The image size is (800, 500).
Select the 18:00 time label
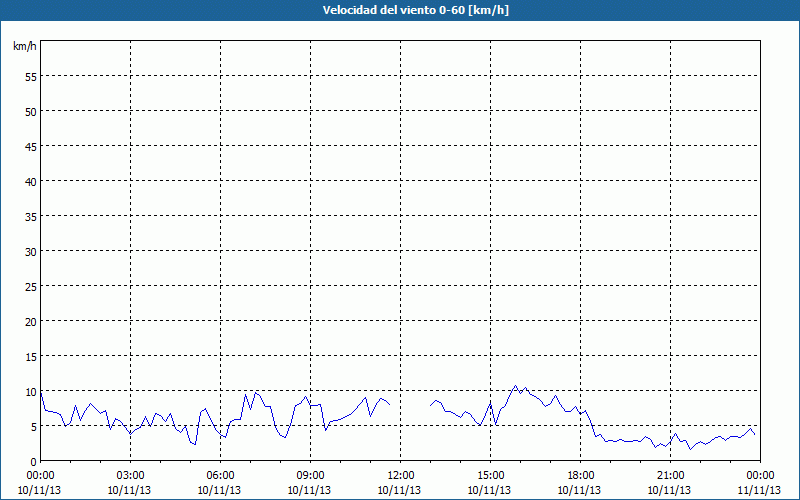581,476
